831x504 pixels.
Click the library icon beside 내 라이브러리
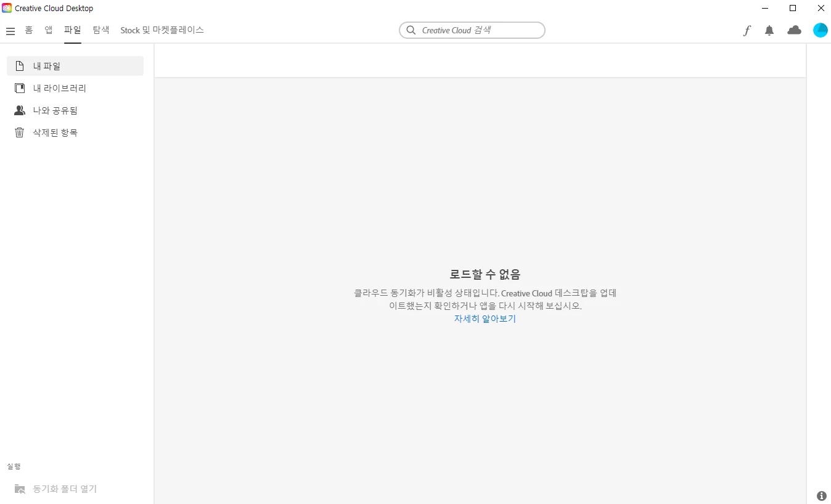[x=20, y=88]
